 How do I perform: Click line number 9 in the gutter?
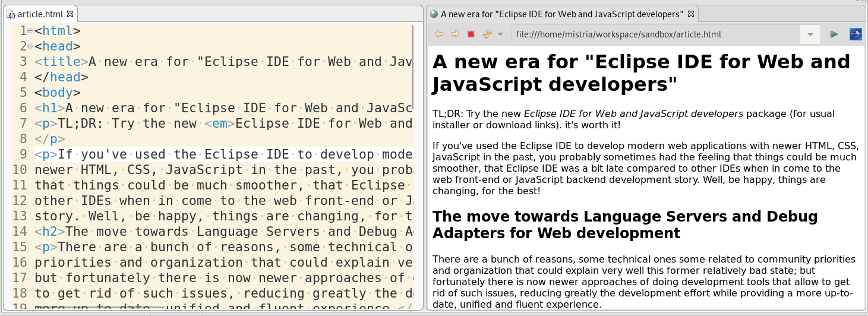24,154
